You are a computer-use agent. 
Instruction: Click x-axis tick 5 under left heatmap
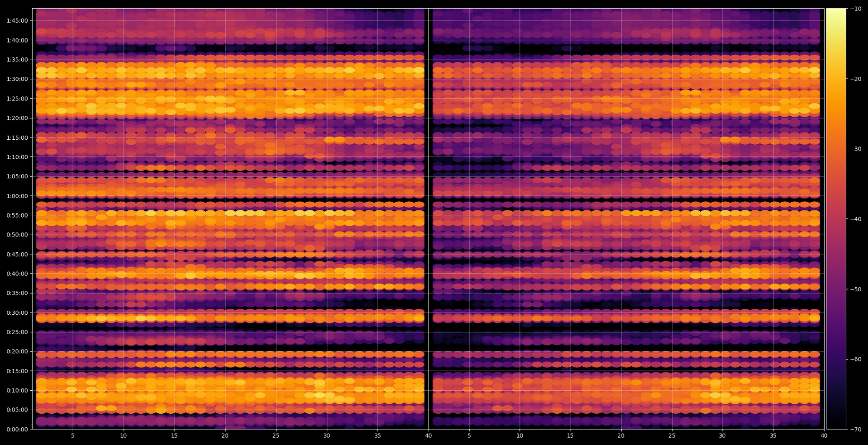(73, 436)
